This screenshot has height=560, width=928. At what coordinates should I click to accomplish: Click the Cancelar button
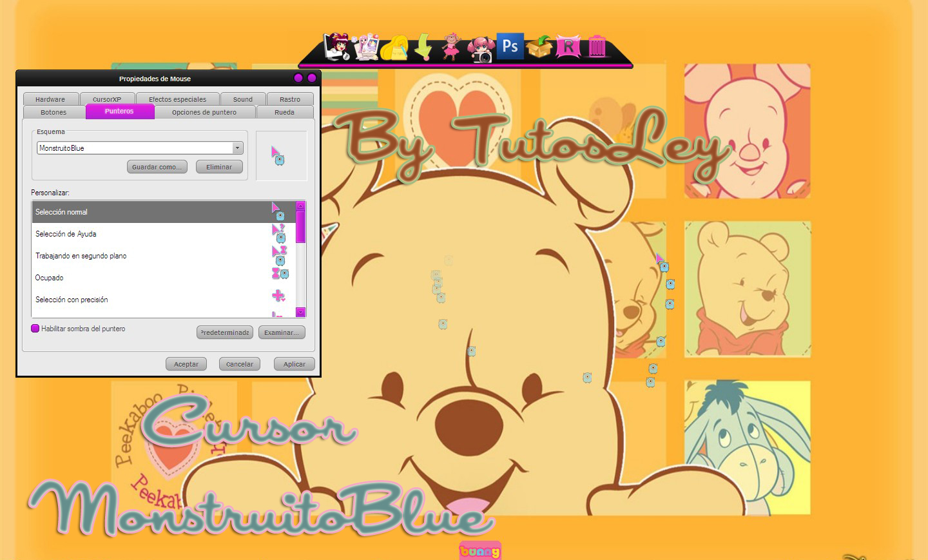(240, 364)
